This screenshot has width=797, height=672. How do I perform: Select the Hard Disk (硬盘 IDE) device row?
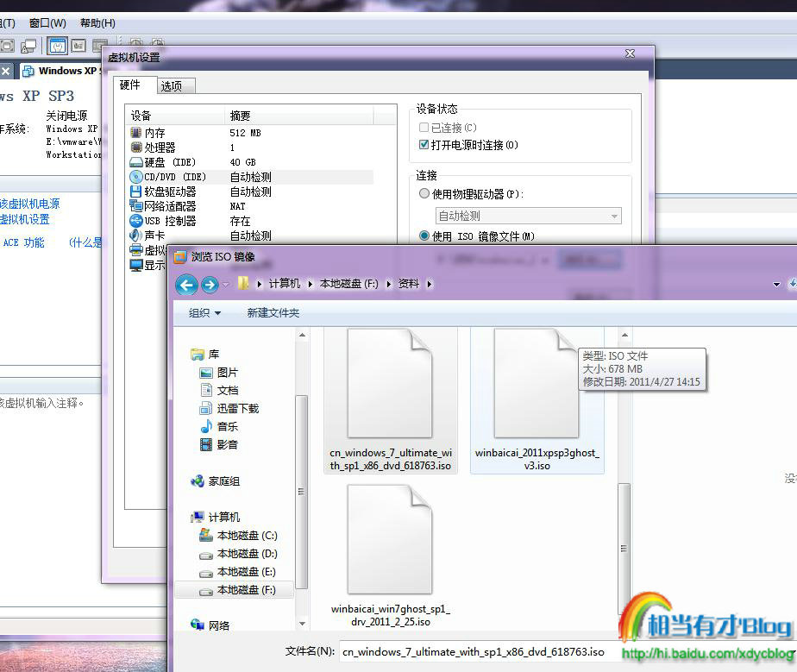pos(251,162)
